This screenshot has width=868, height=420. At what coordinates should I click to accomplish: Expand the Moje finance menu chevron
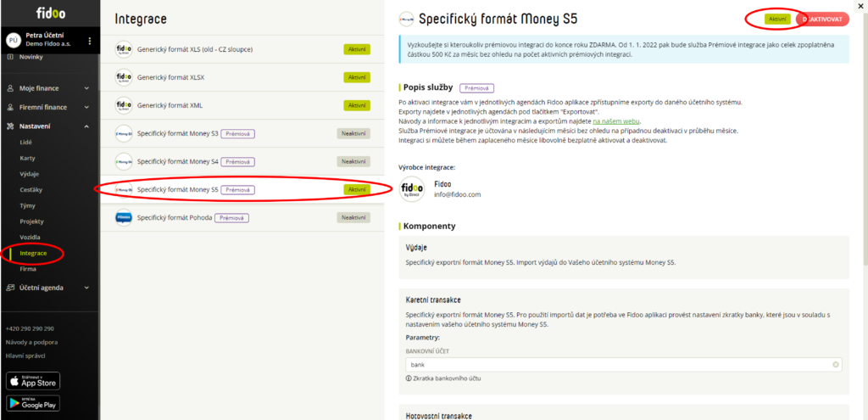86,88
